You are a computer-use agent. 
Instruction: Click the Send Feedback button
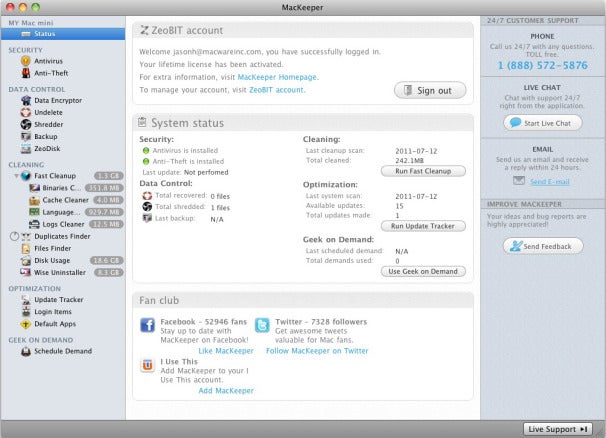tap(543, 246)
